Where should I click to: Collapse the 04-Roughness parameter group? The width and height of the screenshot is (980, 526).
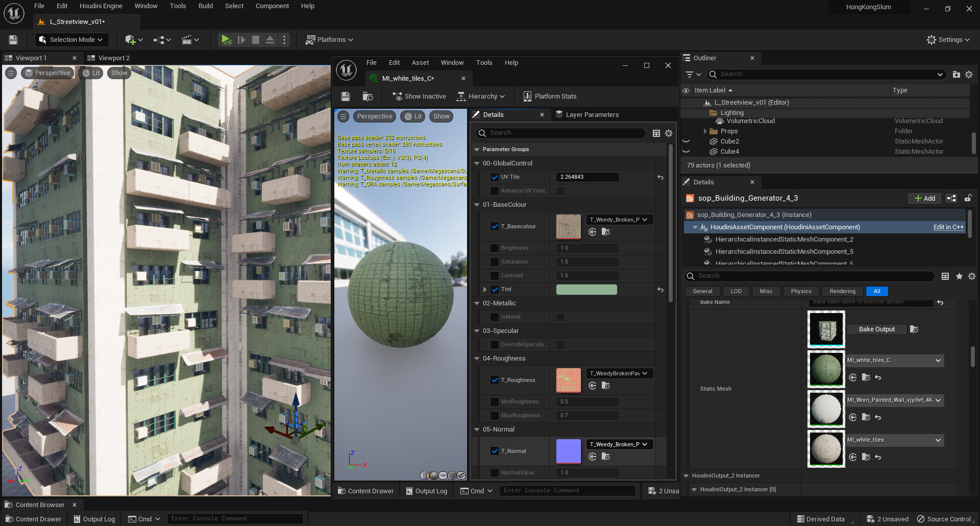477,358
